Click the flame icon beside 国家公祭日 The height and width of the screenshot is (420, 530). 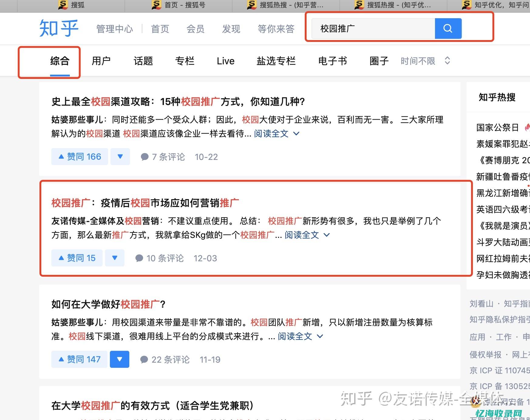pyautogui.click(x=528, y=127)
